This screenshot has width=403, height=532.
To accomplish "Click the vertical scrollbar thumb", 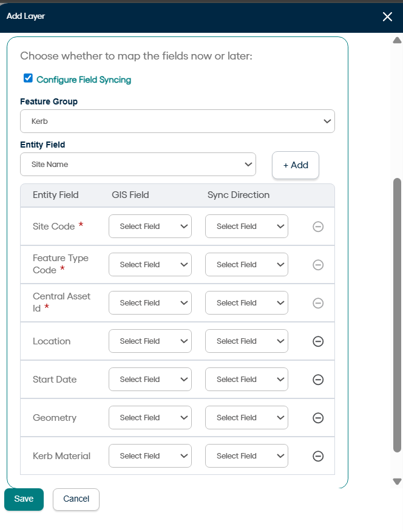I will 398,315.
